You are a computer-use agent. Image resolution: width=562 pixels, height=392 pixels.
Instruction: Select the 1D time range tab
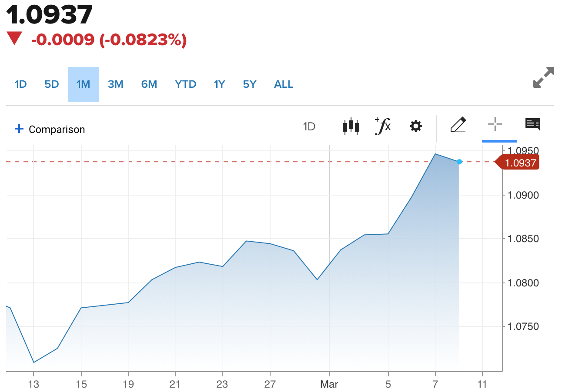(21, 84)
